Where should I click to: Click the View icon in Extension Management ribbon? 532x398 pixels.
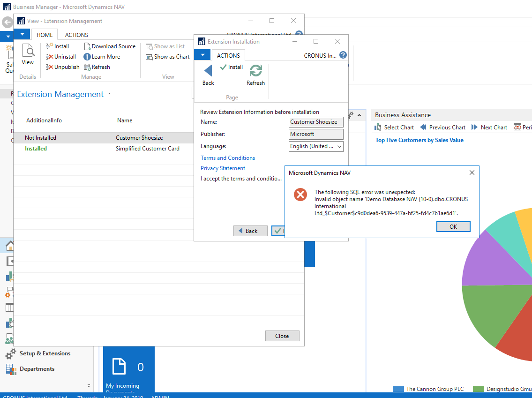(x=28, y=51)
